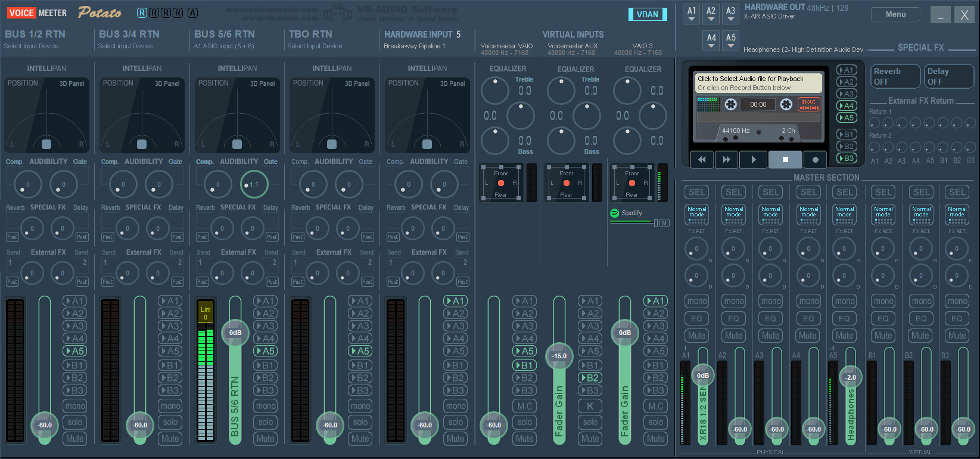This screenshot has height=459, width=980.
Task: Change Normal mode on A2 master bus
Action: (734, 215)
